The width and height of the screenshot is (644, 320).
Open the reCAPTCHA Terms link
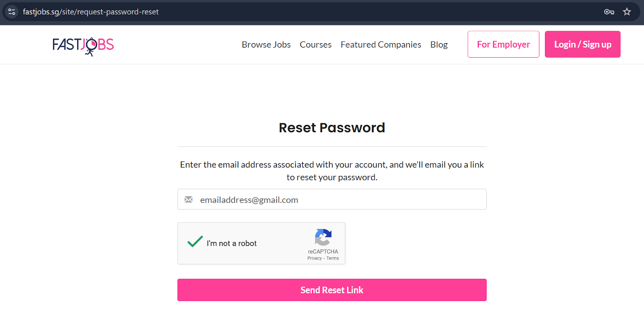[x=332, y=258]
